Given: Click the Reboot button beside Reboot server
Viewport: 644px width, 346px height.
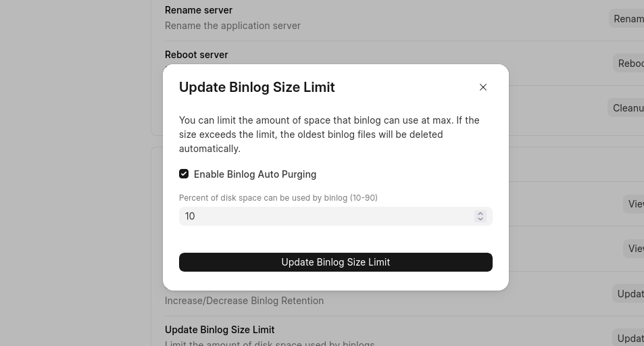Looking at the screenshot, I should (x=630, y=64).
